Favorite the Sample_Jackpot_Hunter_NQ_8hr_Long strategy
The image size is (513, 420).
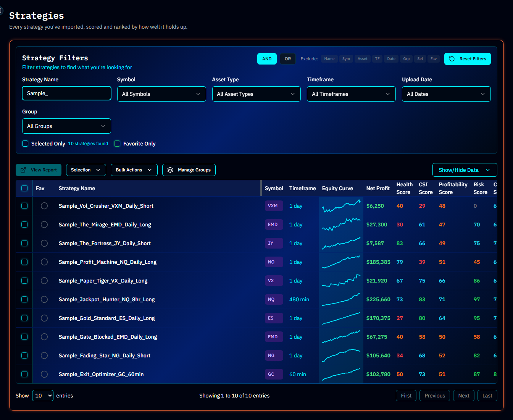(x=44, y=299)
